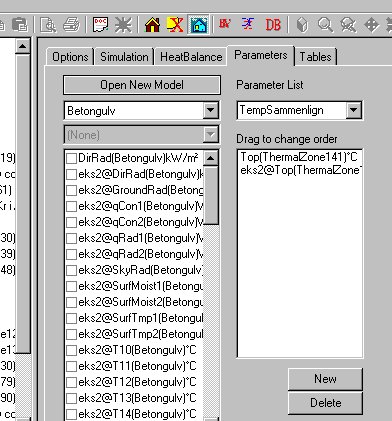Expand the TempSammenlign parameter list dropdown
Image resolution: width=392 pixels, height=421 pixels.
tap(354, 110)
